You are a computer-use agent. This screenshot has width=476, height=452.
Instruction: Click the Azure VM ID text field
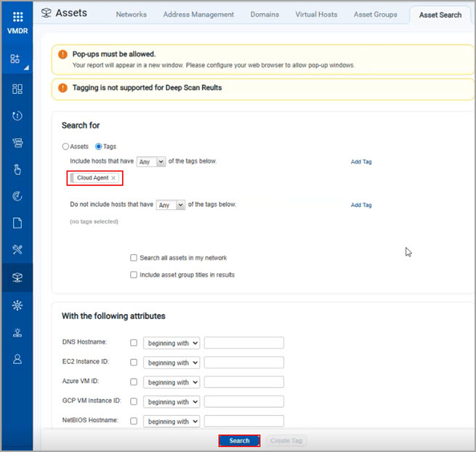click(x=243, y=382)
